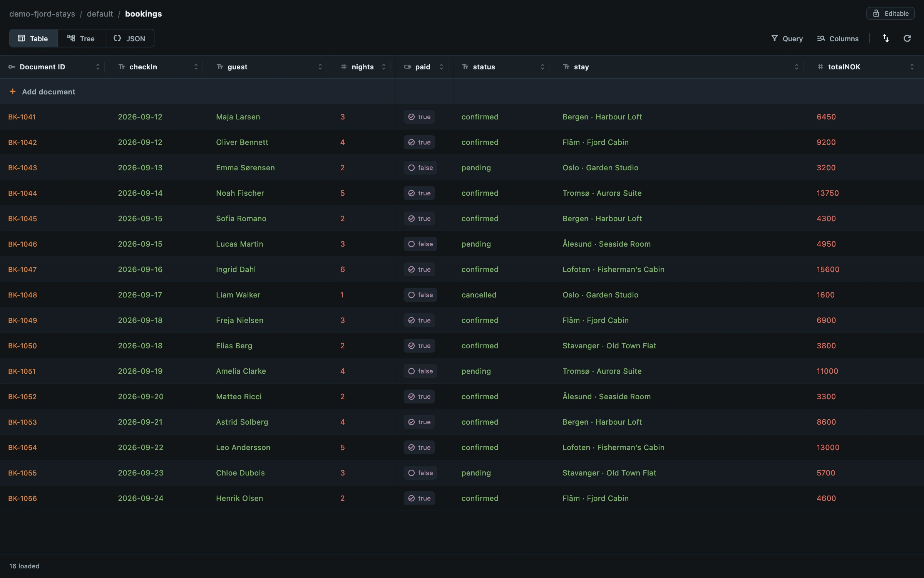This screenshot has width=924, height=578.
Task: Open the default database breadcrumb
Action: [100, 14]
